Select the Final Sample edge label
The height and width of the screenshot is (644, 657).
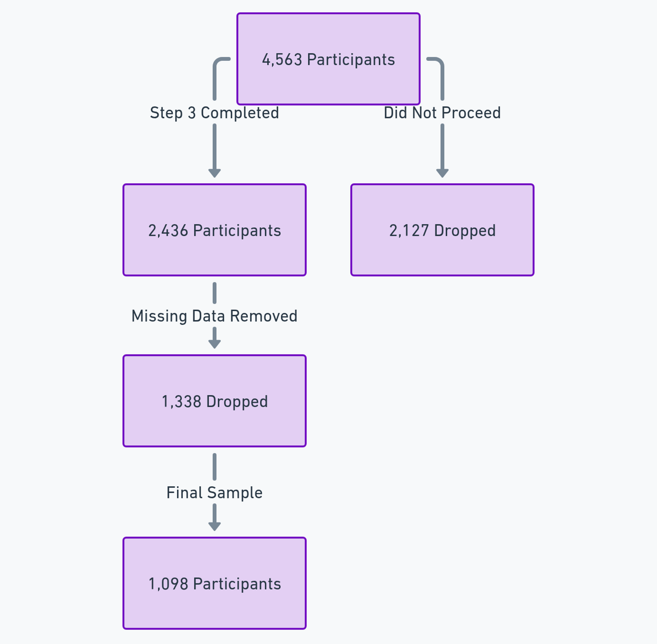(x=214, y=492)
